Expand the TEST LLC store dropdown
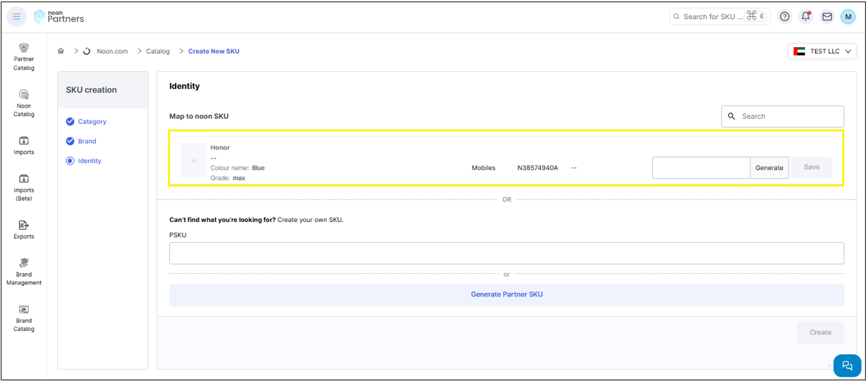Image resolution: width=868 pixels, height=381 pixels. [822, 51]
